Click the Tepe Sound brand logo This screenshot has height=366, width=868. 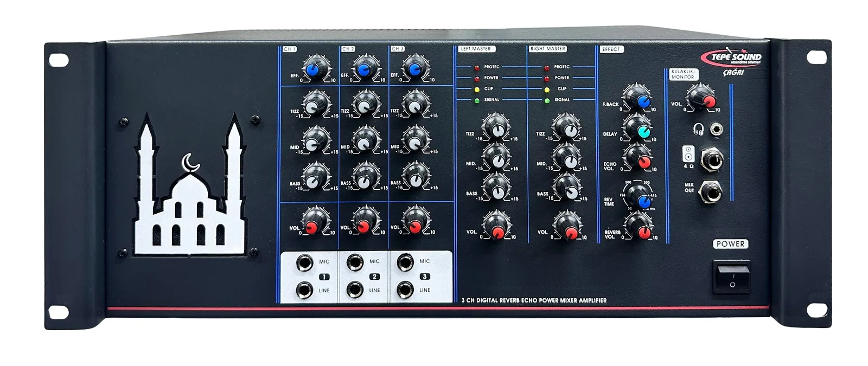click(731, 58)
